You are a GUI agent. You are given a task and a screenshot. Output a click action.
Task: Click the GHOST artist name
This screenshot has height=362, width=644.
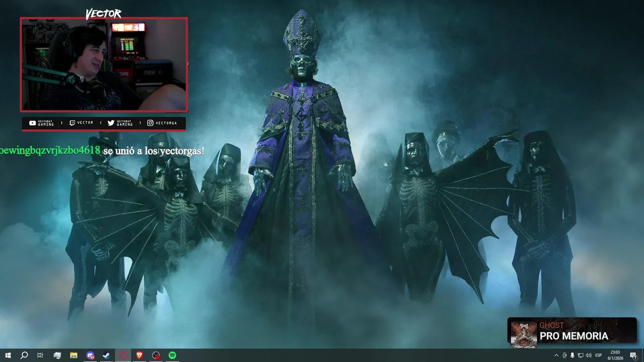click(x=551, y=325)
